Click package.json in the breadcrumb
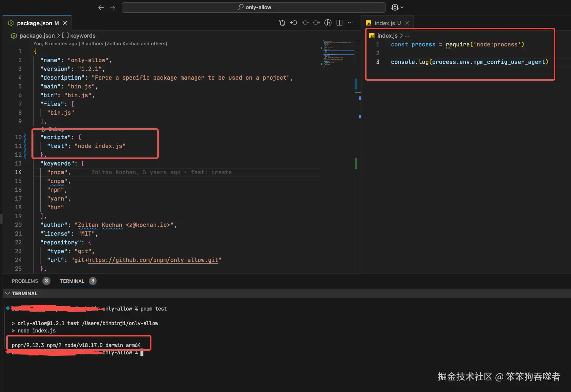Viewport: 571px width, 392px height. (37, 35)
